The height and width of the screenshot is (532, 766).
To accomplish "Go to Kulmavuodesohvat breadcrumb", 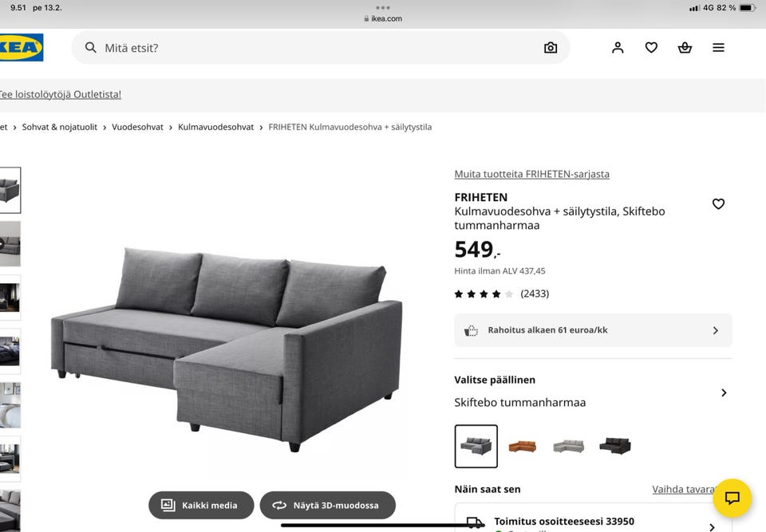I will pyautogui.click(x=216, y=127).
